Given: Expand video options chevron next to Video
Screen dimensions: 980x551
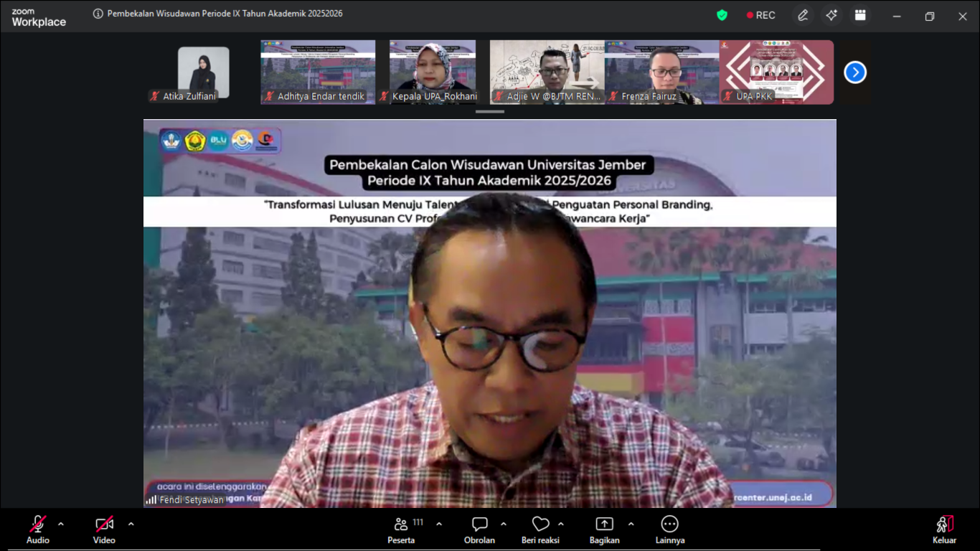Looking at the screenshot, I should click(x=131, y=524).
